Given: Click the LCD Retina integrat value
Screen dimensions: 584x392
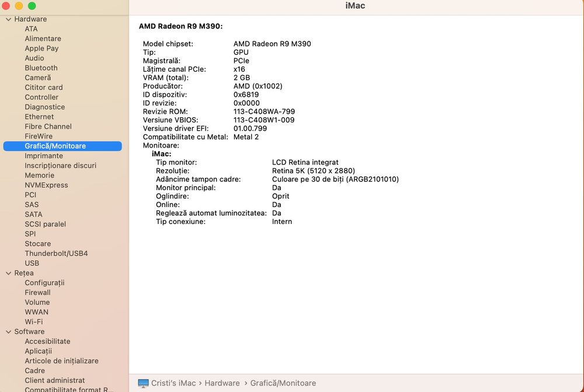Looking at the screenshot, I should click(x=305, y=162).
